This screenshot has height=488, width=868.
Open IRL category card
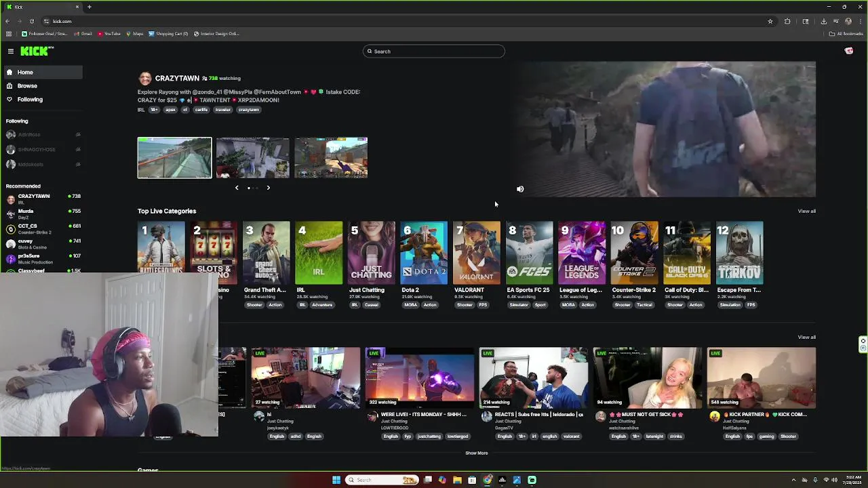[319, 253]
